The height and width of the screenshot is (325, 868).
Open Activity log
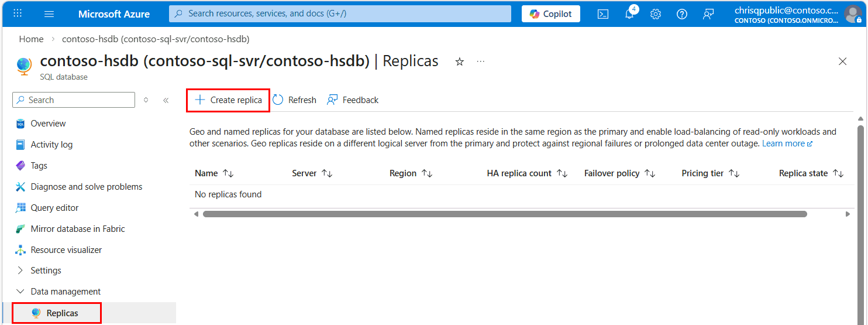(51, 145)
